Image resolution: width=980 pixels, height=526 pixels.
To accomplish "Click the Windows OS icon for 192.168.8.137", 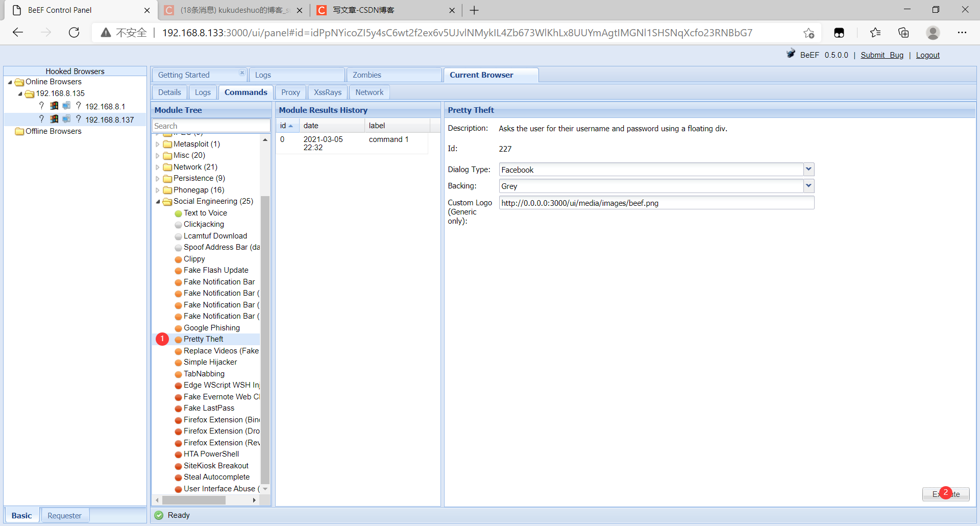I will coord(54,119).
